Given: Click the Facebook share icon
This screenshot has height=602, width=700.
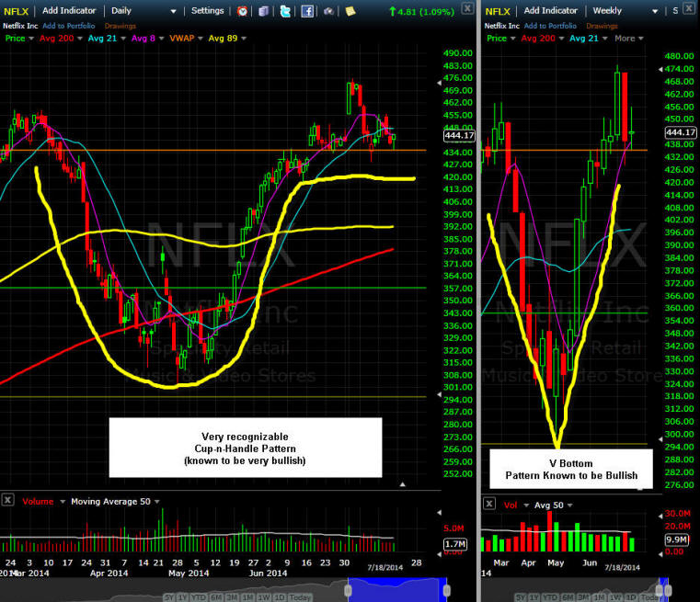Looking at the screenshot, I should (x=307, y=11).
